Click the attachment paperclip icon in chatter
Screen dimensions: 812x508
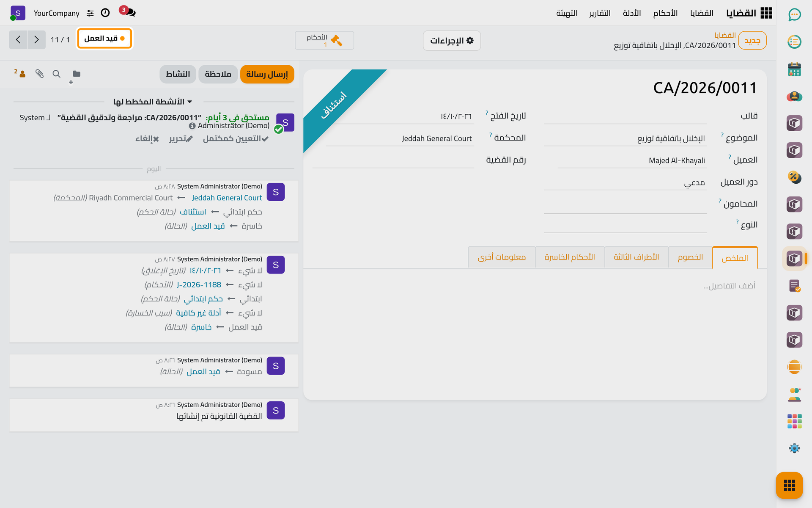coord(39,74)
